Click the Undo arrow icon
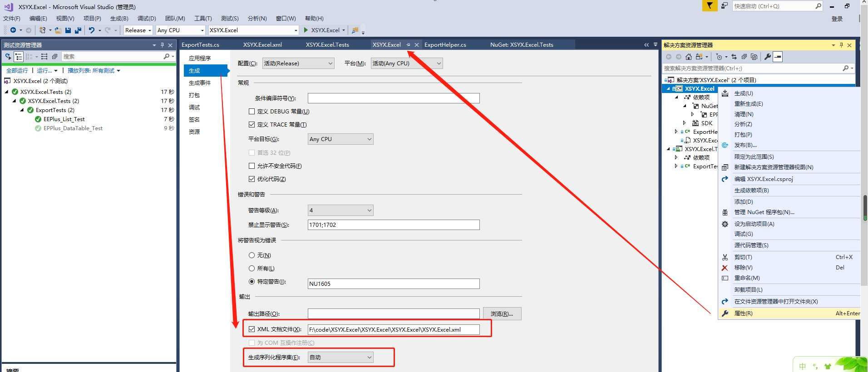Screen dimensions: 868x372 pyautogui.click(x=92, y=30)
